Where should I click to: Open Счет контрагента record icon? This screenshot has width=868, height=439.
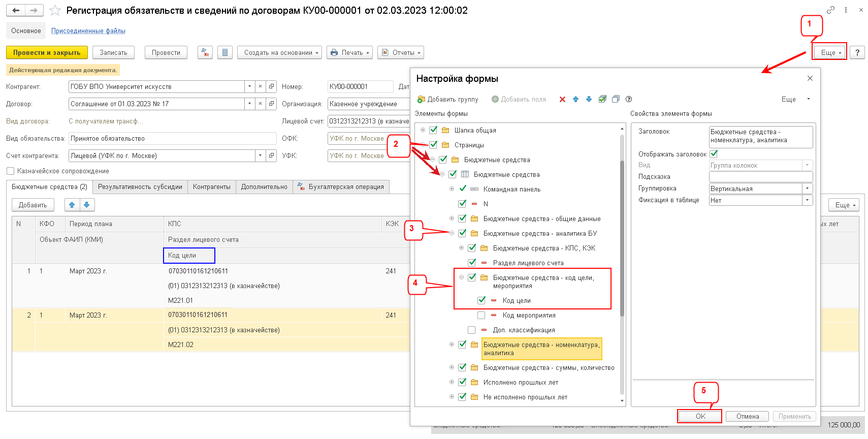tap(272, 155)
